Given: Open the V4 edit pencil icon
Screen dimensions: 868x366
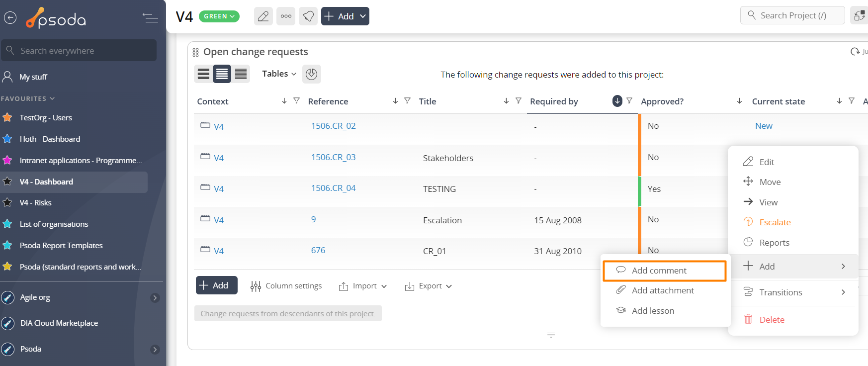Looking at the screenshot, I should coord(263,16).
